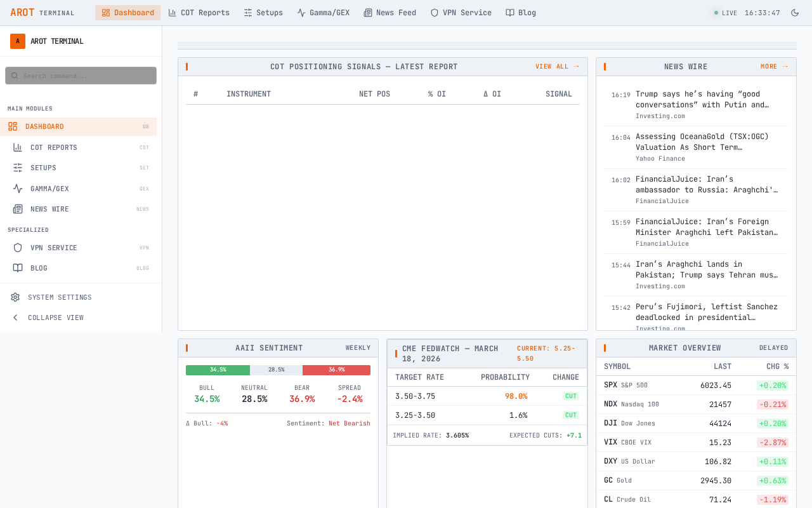Click the COT Reports bar chart icon in sidebar

click(x=18, y=147)
